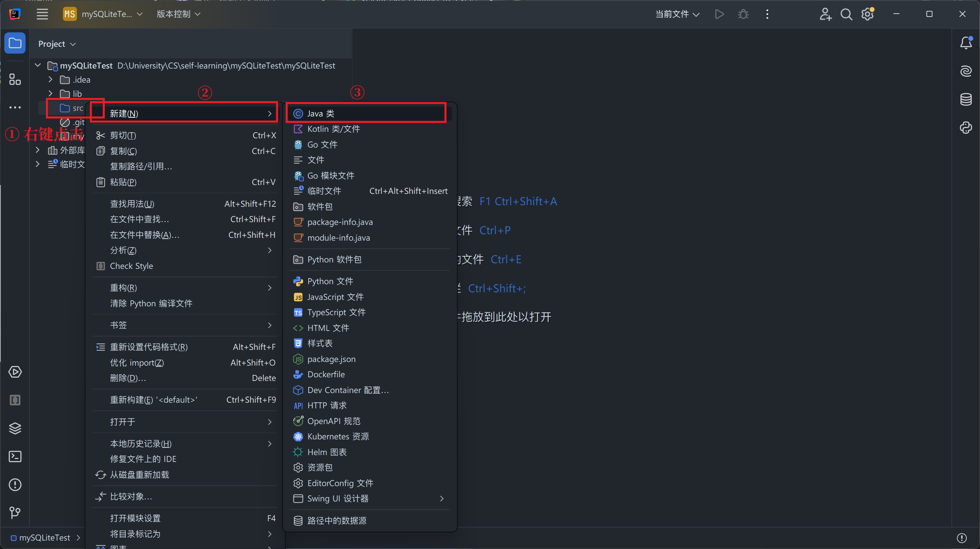Expand the lib folder node
Viewport: 980px width, 549px height.
tap(51, 94)
